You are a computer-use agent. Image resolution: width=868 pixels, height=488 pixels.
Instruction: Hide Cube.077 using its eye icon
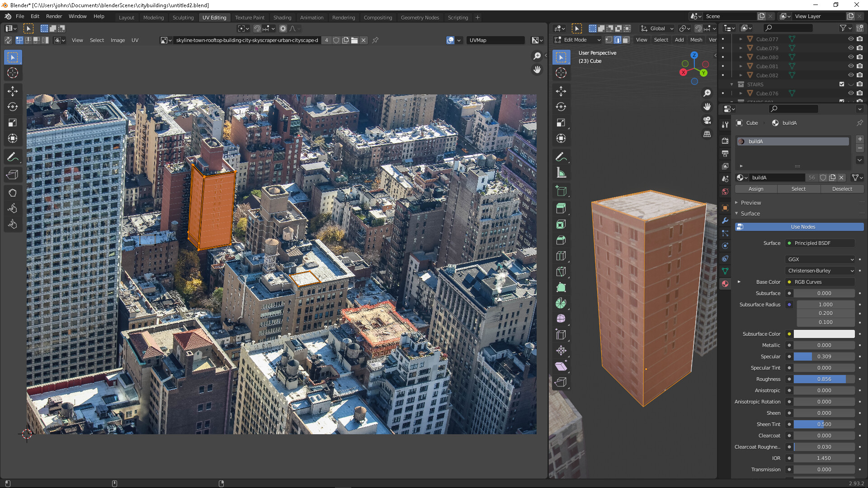[851, 39]
